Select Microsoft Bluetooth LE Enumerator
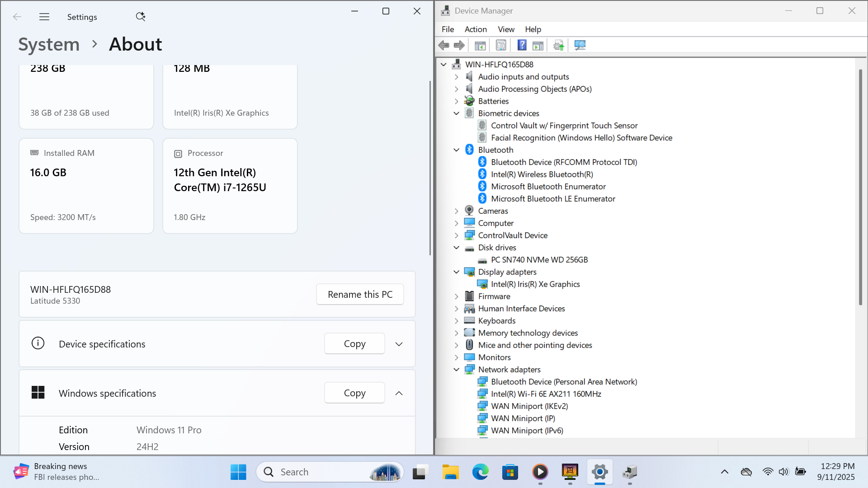The height and width of the screenshot is (488, 868). pos(553,199)
